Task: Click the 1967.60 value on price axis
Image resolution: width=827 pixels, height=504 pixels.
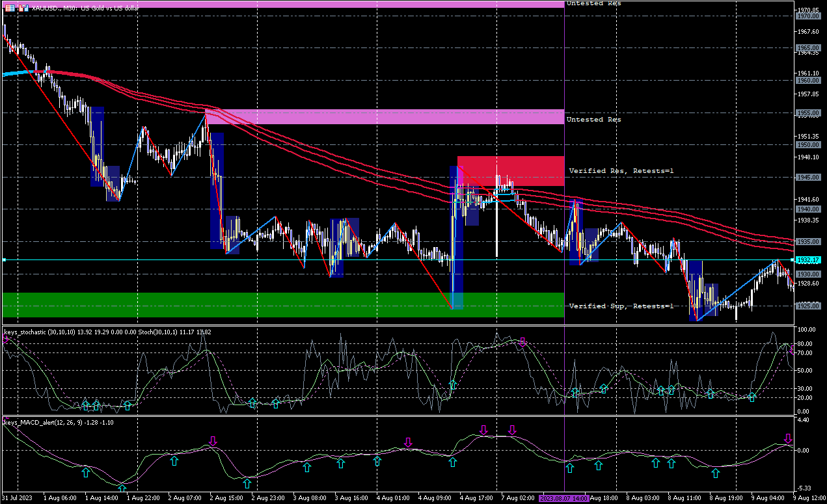Action: coord(807,31)
